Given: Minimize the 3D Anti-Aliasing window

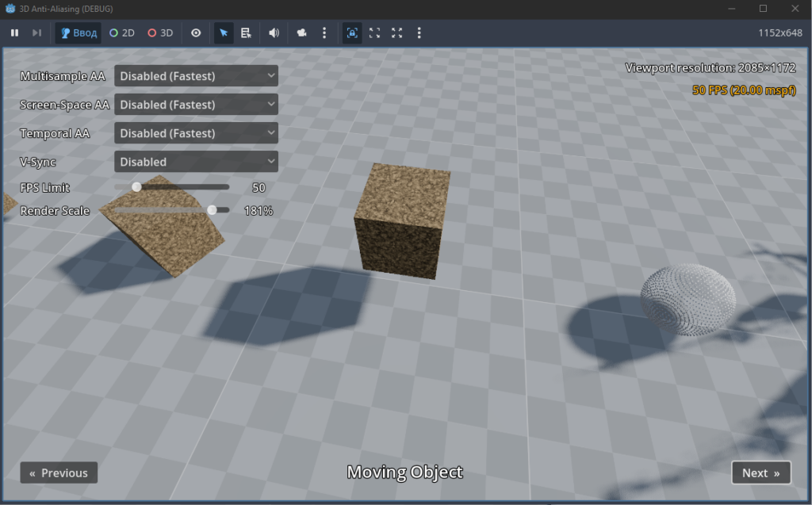Looking at the screenshot, I should [x=731, y=9].
